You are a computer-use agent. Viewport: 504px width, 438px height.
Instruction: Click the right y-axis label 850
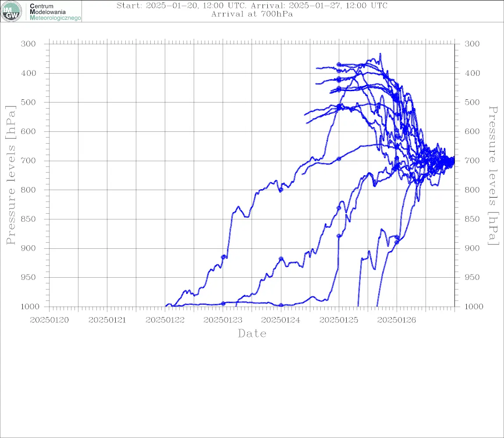472,219
